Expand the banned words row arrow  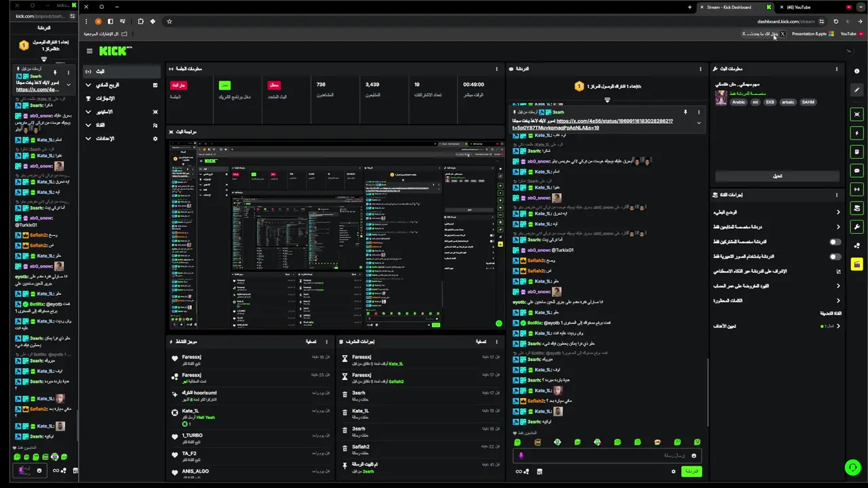pyautogui.click(x=838, y=300)
